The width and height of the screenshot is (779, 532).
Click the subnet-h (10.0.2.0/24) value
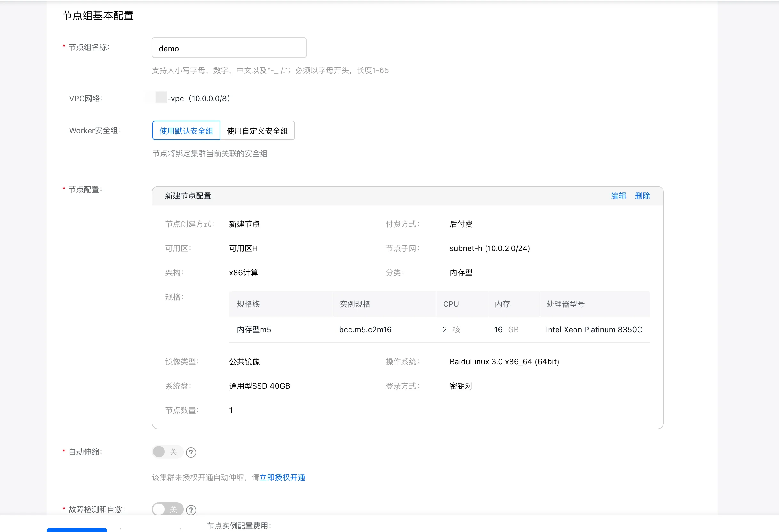coord(489,248)
